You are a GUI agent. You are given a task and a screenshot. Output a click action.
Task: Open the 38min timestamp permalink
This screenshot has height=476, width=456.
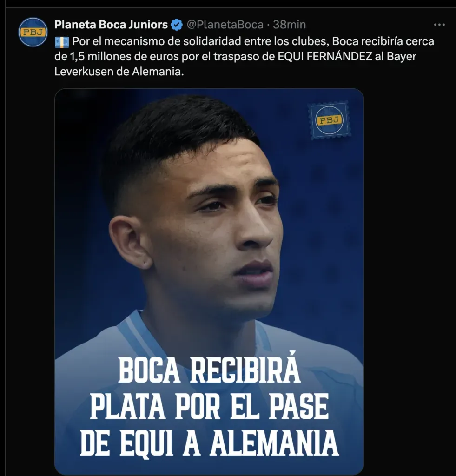click(289, 25)
